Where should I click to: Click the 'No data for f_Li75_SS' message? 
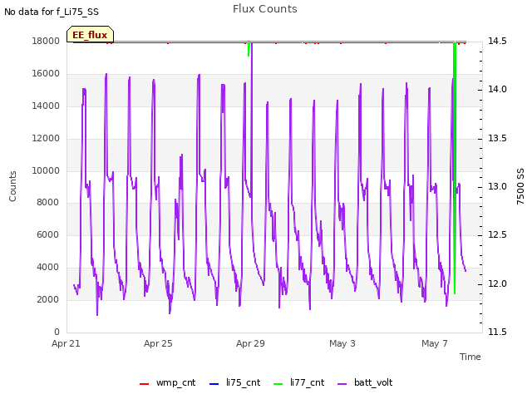tap(52, 12)
